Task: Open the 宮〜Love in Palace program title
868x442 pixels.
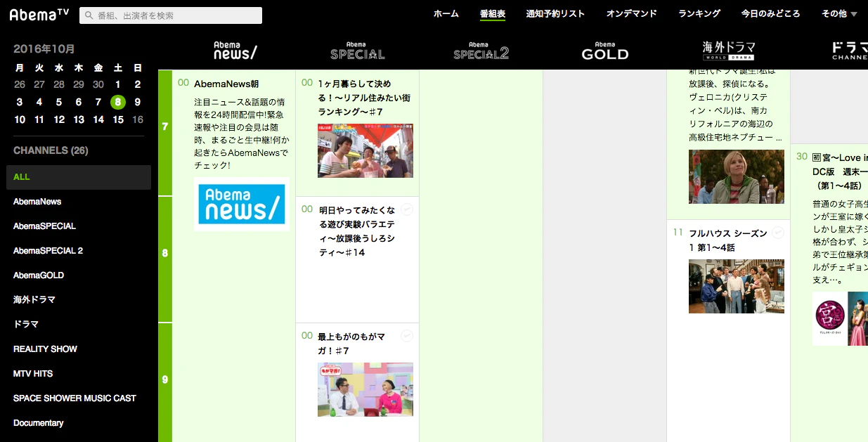Action: tap(840, 171)
